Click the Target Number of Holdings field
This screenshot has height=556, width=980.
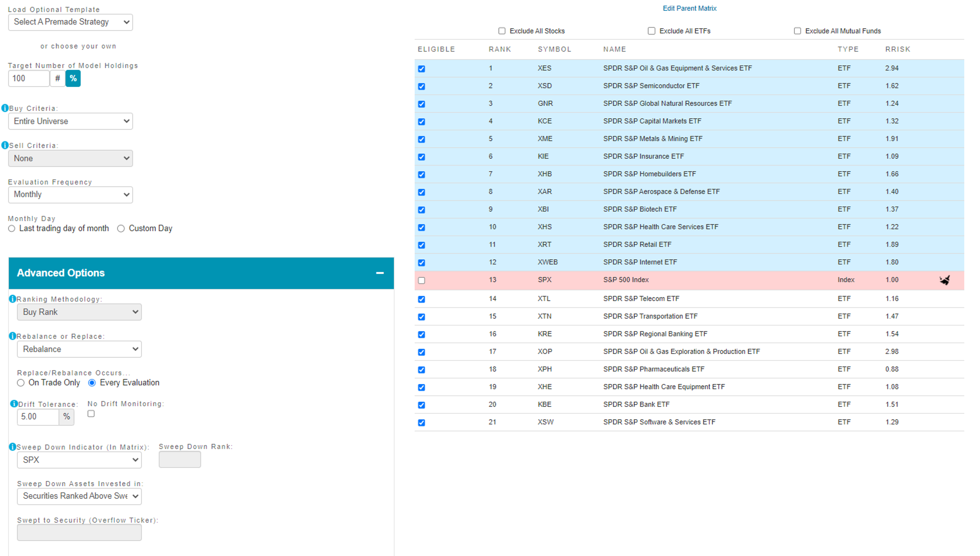tap(29, 78)
